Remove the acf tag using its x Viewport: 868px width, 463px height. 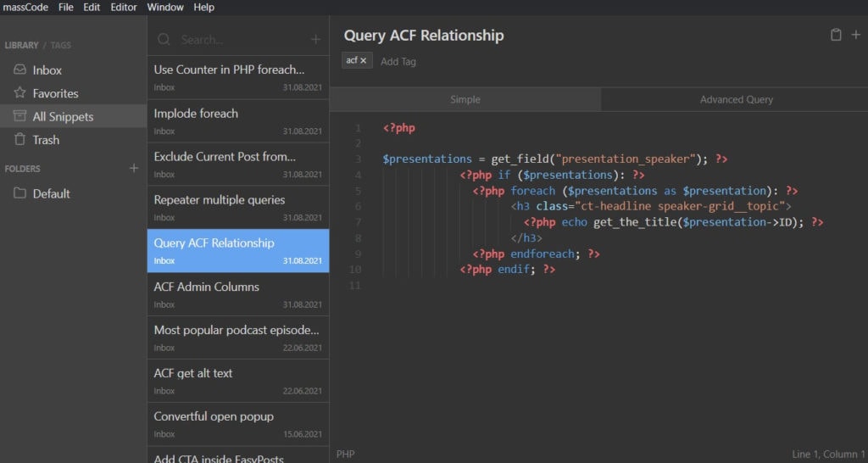pos(364,61)
